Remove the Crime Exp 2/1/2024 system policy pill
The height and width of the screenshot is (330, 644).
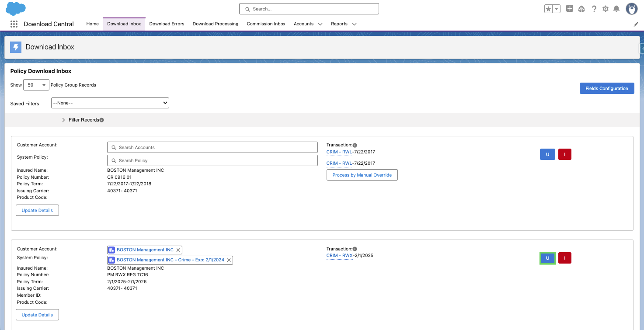(229, 260)
